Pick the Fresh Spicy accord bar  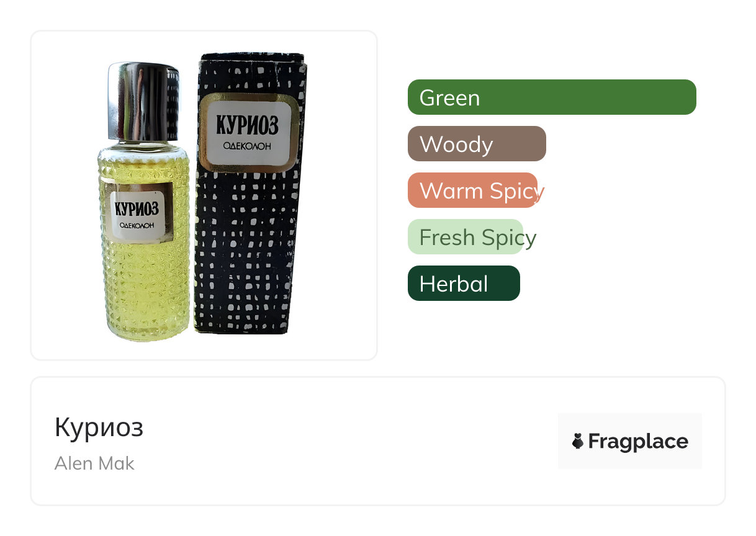(x=466, y=237)
